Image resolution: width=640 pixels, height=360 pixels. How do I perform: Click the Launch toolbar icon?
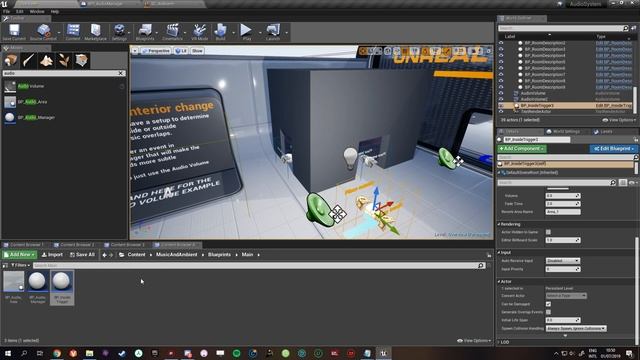pos(273,32)
